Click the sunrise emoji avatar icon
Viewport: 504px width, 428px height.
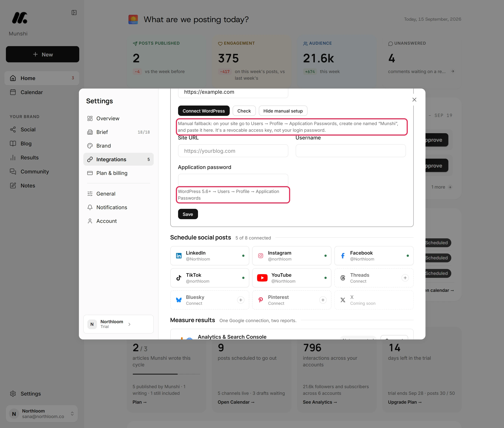[133, 19]
